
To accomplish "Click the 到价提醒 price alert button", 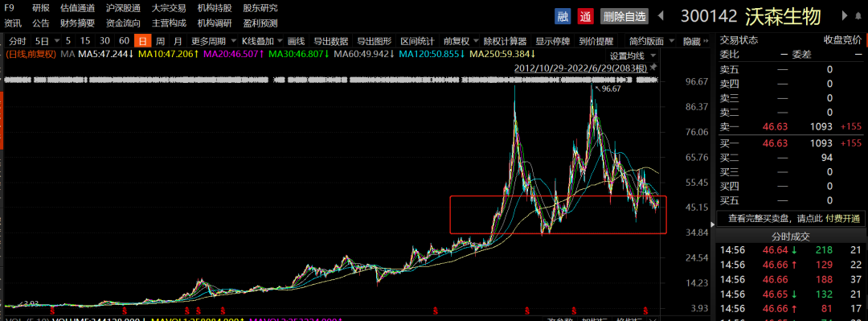I will (x=596, y=41).
